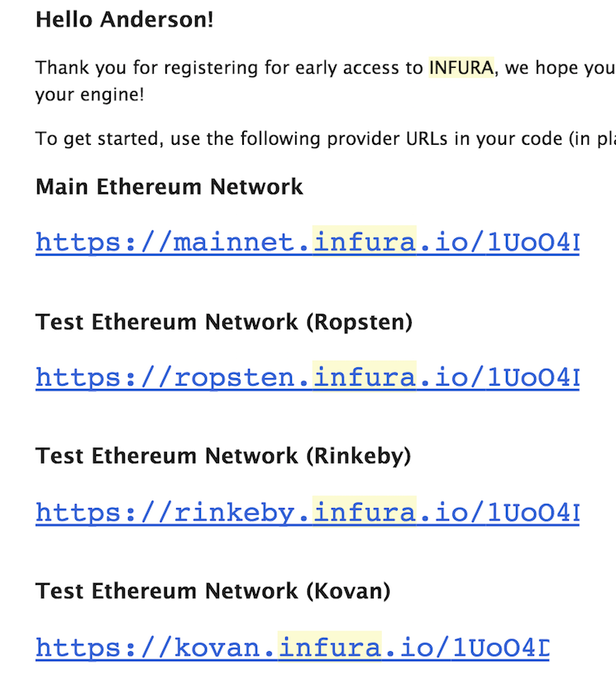Click the "Thank you for registering" text
Viewport: 616px width, 681px height.
point(132,68)
